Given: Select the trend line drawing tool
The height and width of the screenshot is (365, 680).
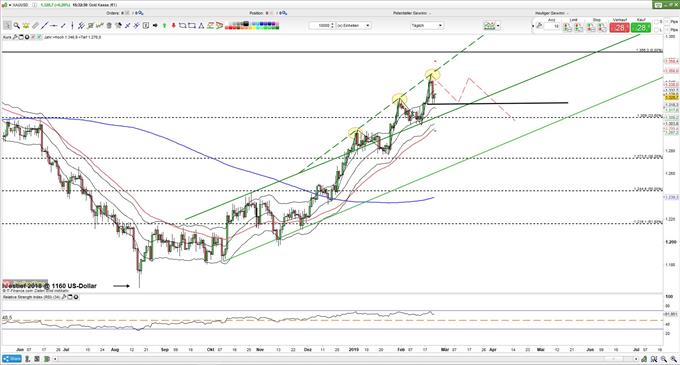Looking at the screenshot, I should click(x=44, y=26).
